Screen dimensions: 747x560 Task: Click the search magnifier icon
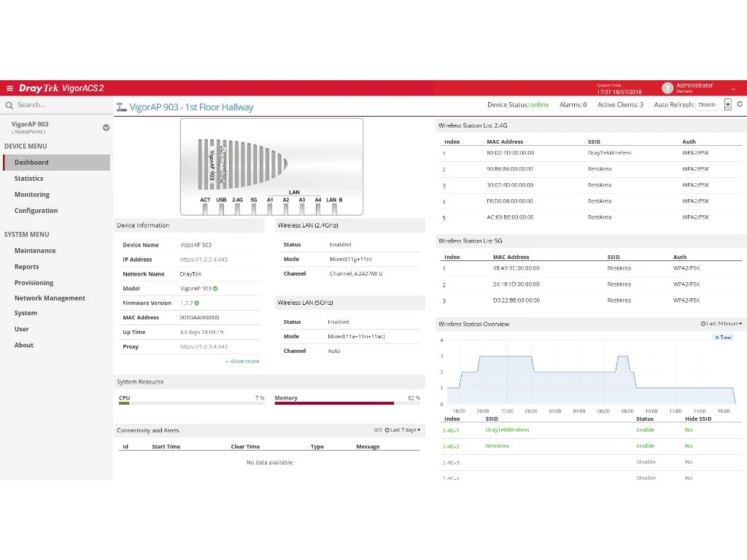9,105
